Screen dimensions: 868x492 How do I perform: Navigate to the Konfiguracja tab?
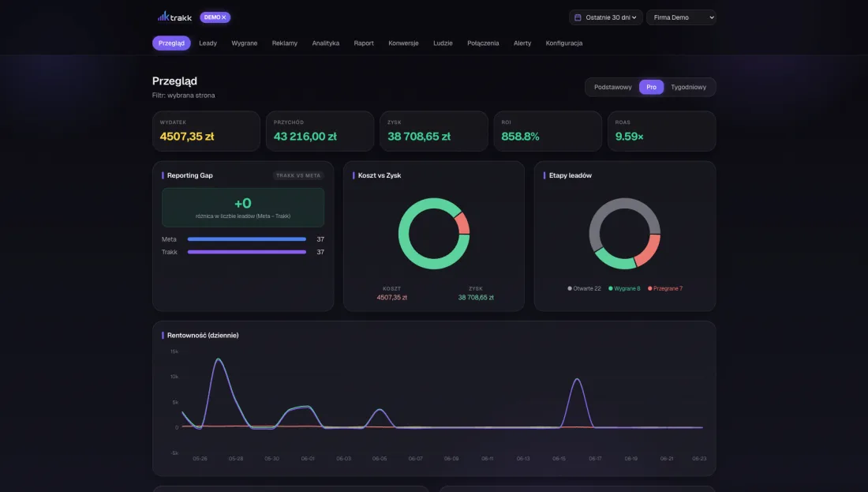click(563, 43)
